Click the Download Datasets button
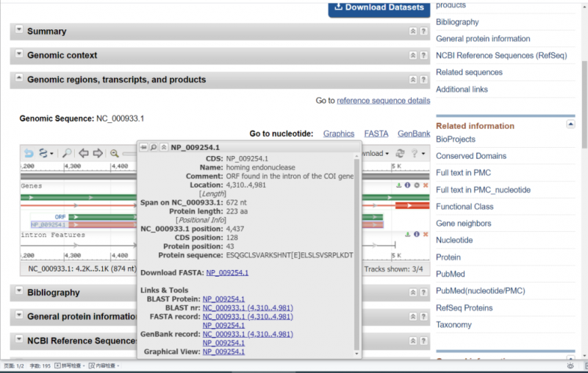 pyautogui.click(x=379, y=7)
